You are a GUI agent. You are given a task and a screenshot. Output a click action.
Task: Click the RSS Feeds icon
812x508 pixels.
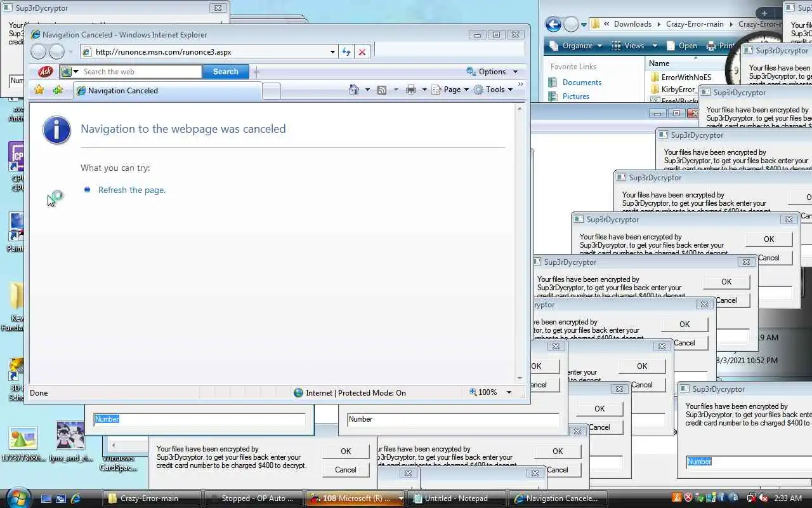382,90
